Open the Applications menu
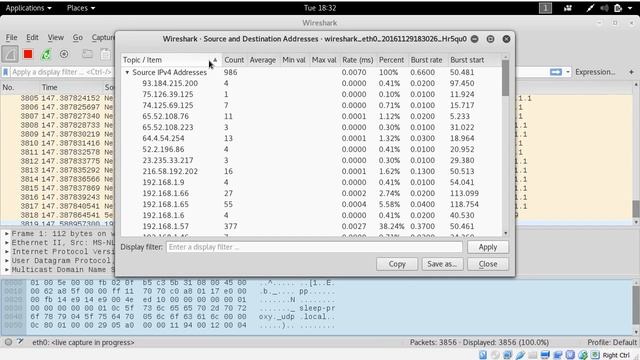This screenshot has height=360, width=640. point(29,8)
